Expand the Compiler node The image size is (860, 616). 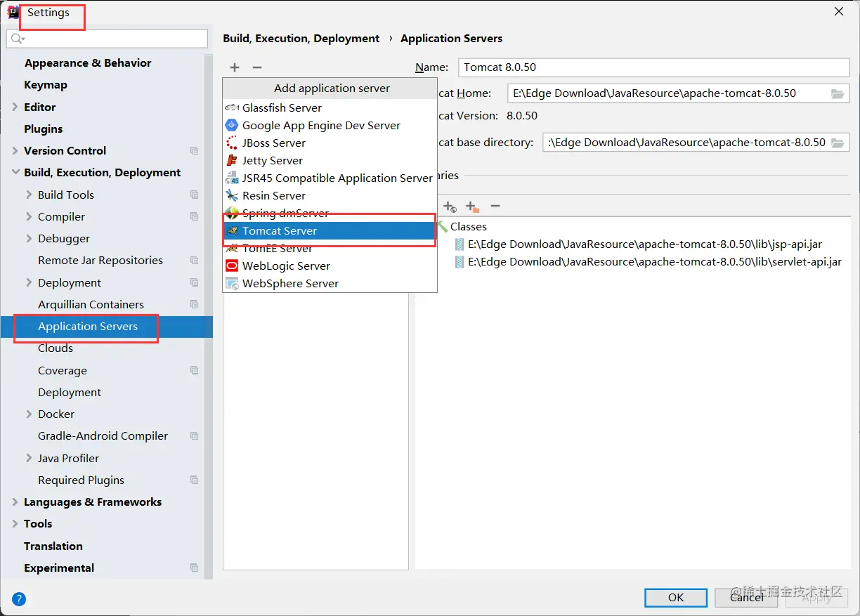point(29,216)
